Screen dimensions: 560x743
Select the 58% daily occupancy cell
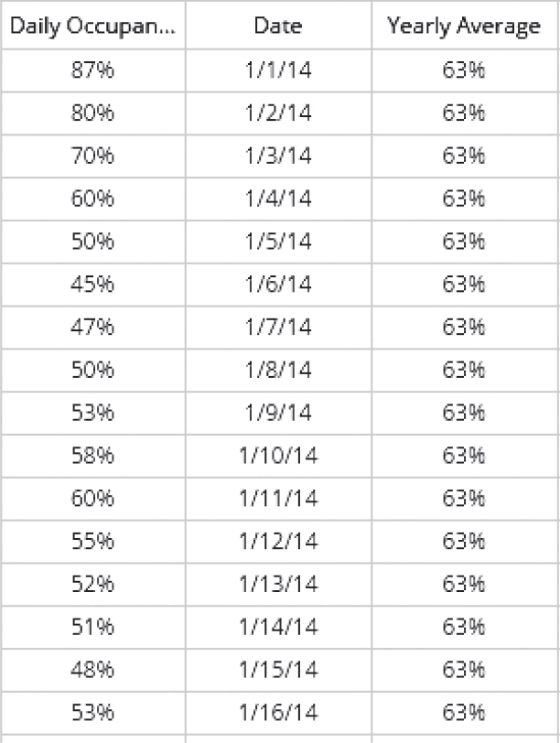(x=92, y=456)
